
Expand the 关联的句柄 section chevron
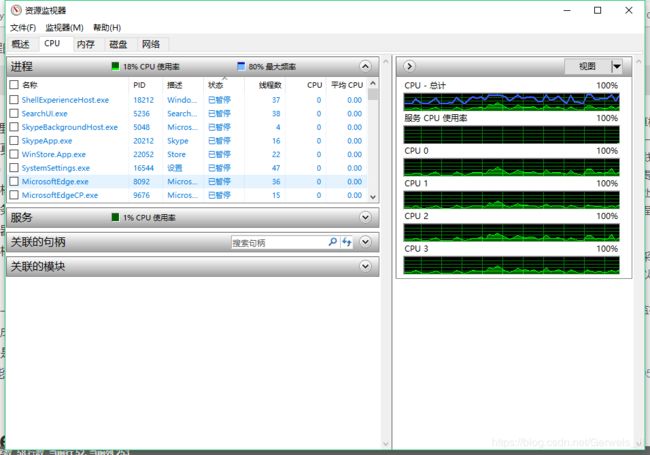[x=365, y=242]
